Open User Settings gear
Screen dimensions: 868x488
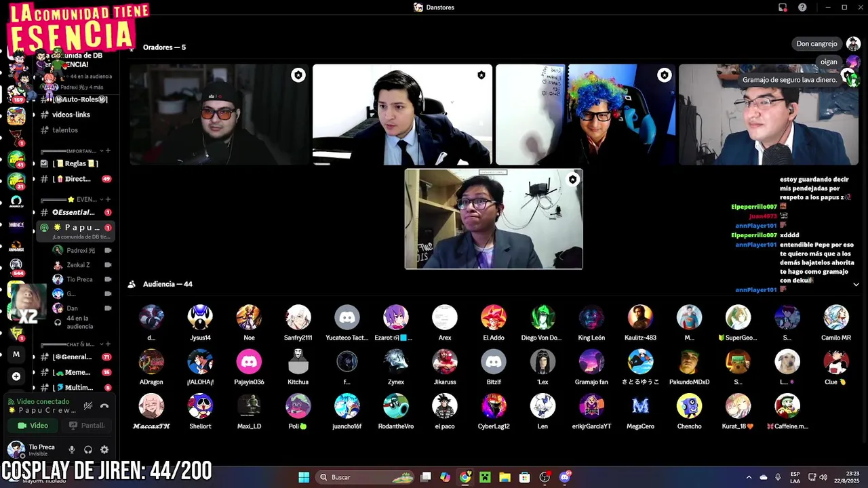(104, 449)
